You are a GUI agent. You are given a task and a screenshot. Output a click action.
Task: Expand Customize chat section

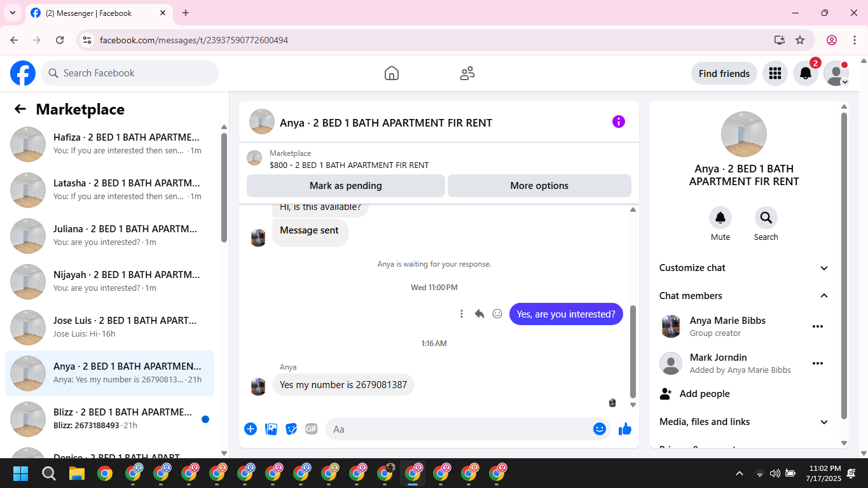(744, 268)
